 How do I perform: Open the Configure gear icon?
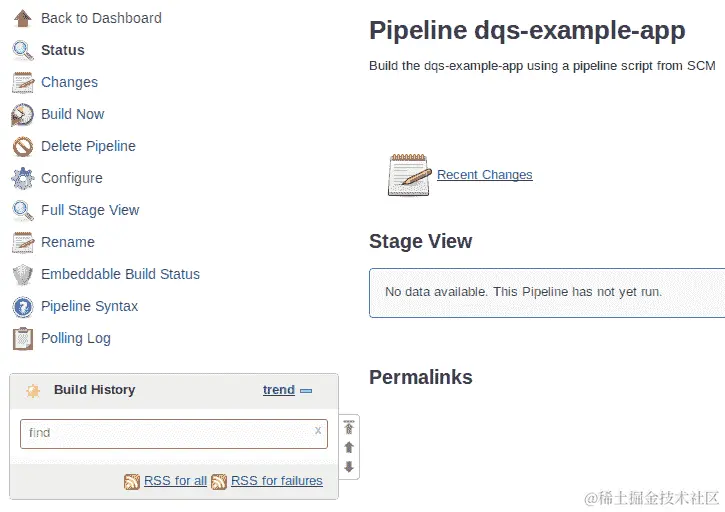click(22, 178)
